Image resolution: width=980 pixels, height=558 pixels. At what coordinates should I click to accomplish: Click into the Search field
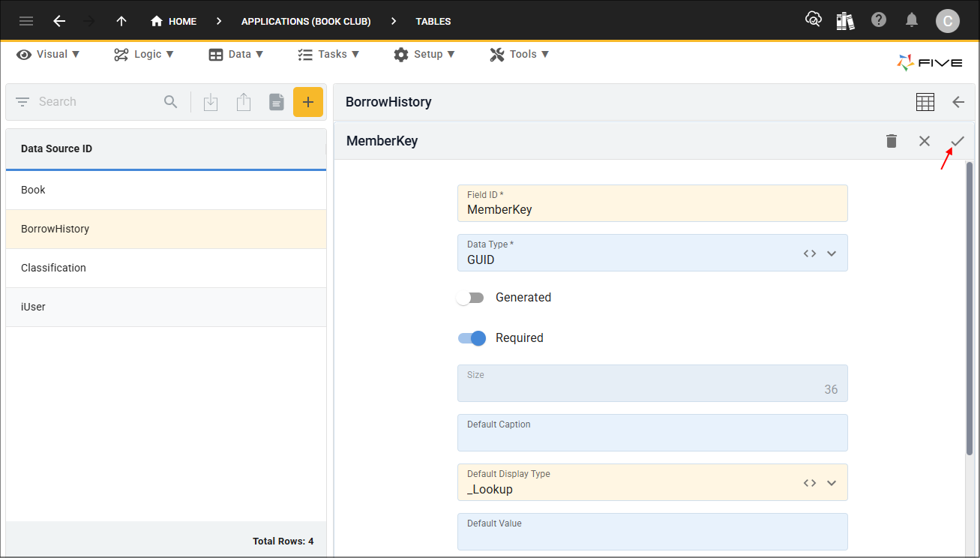pyautogui.click(x=97, y=102)
